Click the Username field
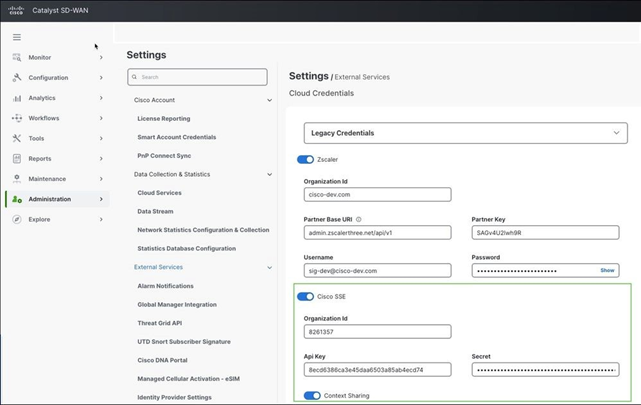Screen dimensions: 641x405 point(377,271)
